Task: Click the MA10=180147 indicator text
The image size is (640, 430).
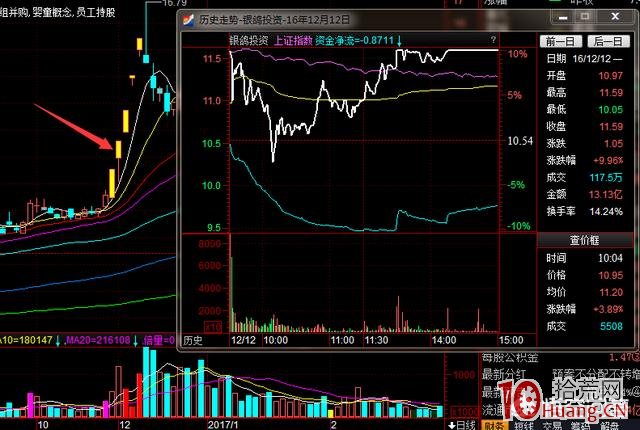Action: [x=26, y=340]
